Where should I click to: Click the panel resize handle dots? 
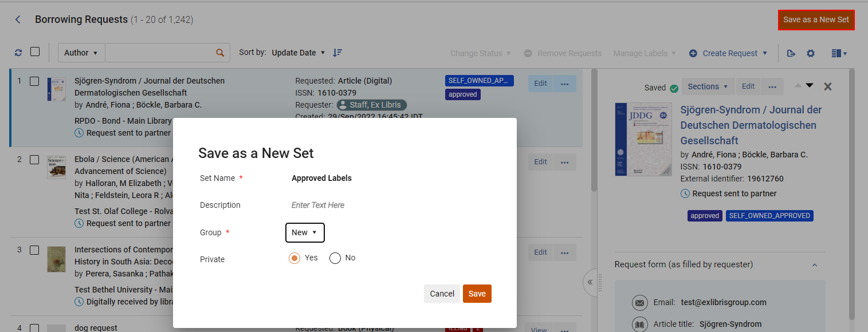point(600,283)
